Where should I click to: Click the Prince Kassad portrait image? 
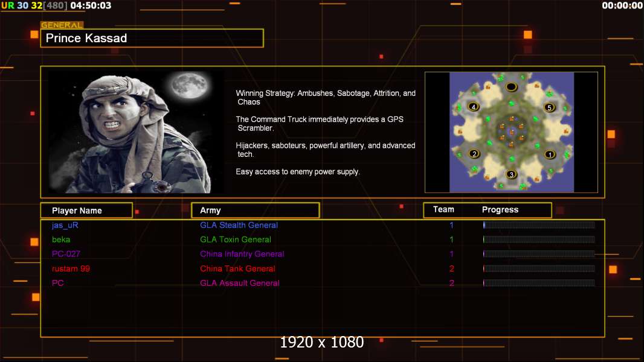click(x=136, y=132)
